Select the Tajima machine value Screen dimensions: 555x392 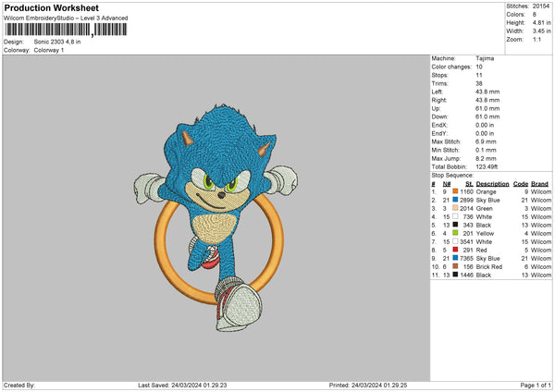pyautogui.click(x=485, y=58)
